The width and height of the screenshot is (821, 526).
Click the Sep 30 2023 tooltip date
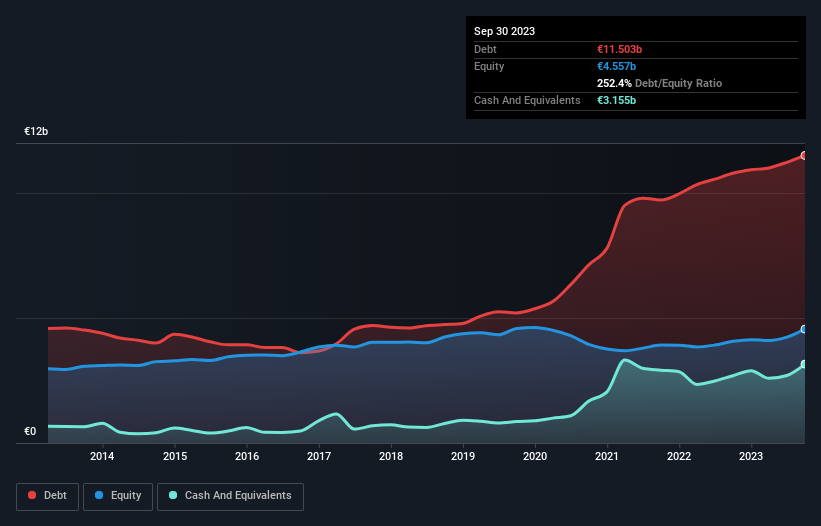coord(504,31)
